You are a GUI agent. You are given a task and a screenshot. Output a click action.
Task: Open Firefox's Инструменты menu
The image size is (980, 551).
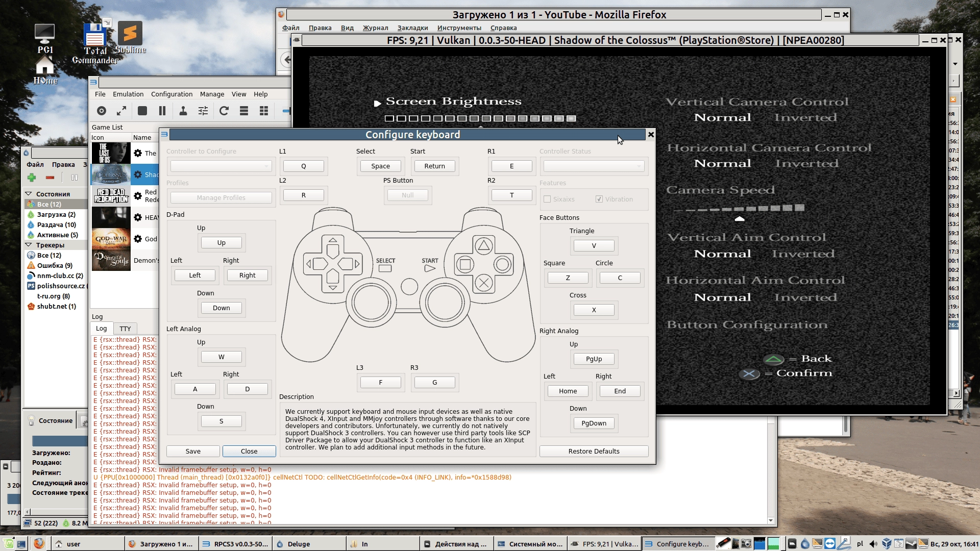pos(459,28)
